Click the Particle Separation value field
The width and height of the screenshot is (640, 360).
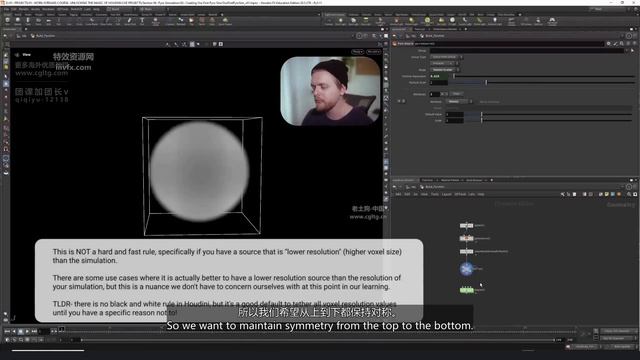pyautogui.click(x=440, y=76)
